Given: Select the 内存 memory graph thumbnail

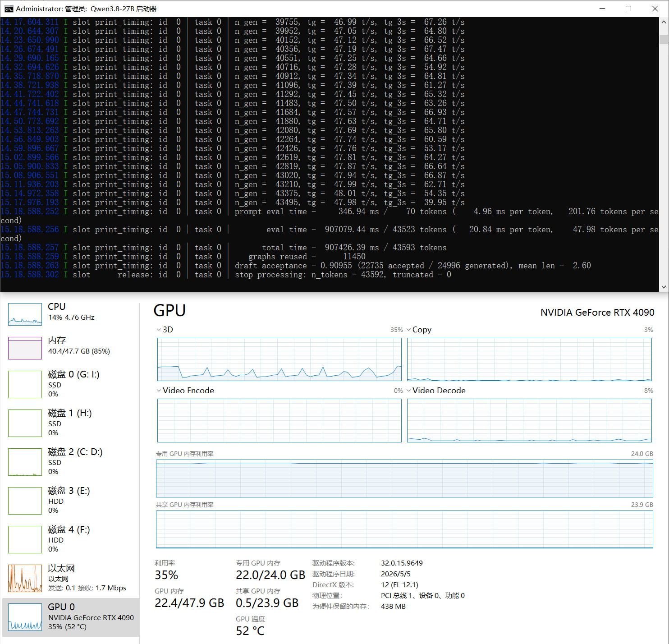Looking at the screenshot, I should [x=25, y=348].
